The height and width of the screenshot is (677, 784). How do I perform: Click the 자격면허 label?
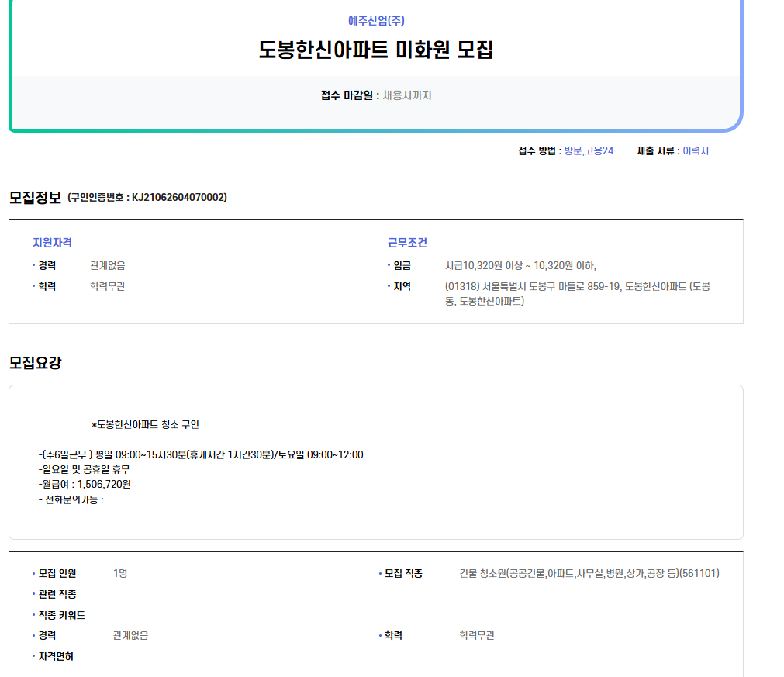(x=56, y=656)
